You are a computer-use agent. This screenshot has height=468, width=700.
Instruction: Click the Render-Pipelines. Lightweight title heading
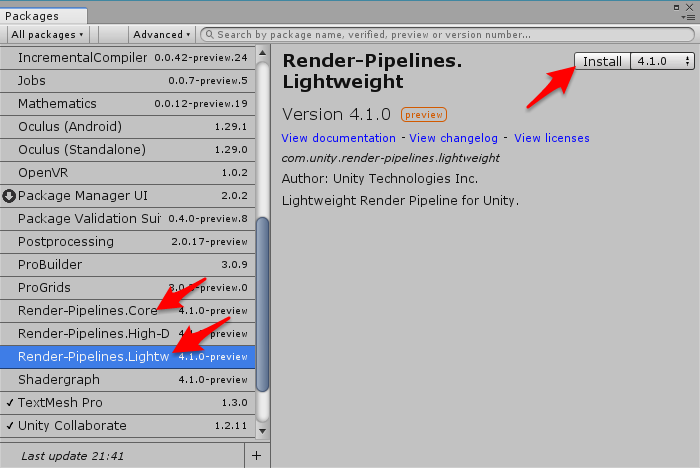click(x=372, y=71)
